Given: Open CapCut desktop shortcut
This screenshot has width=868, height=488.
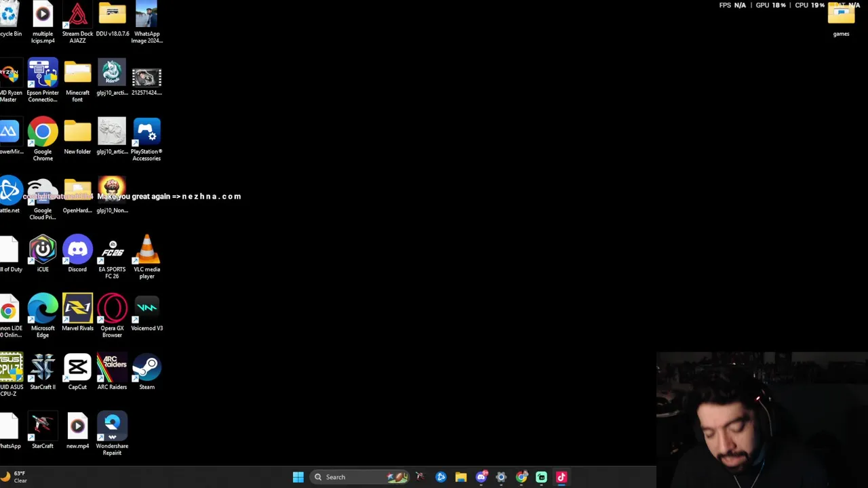Looking at the screenshot, I should point(77,371).
